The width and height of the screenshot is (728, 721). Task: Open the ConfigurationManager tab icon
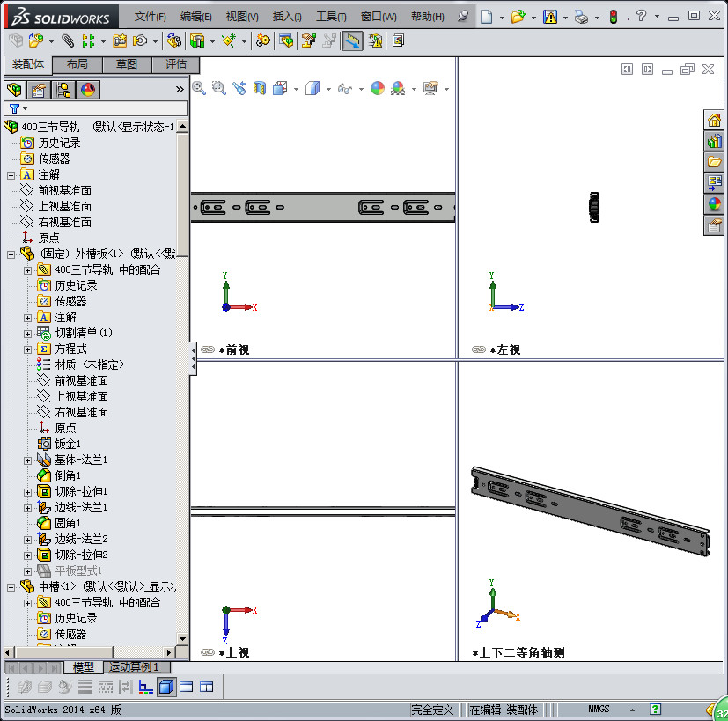coord(63,89)
